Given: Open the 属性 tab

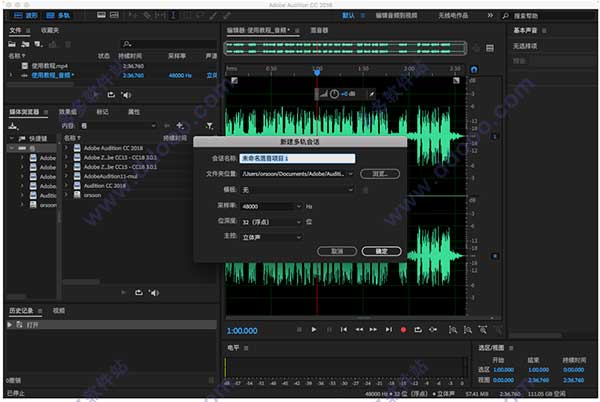Looking at the screenshot, I should click(x=134, y=112).
